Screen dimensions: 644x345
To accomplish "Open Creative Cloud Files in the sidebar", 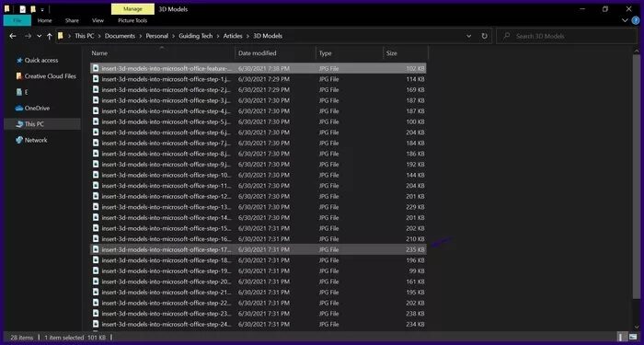I will point(46,76).
